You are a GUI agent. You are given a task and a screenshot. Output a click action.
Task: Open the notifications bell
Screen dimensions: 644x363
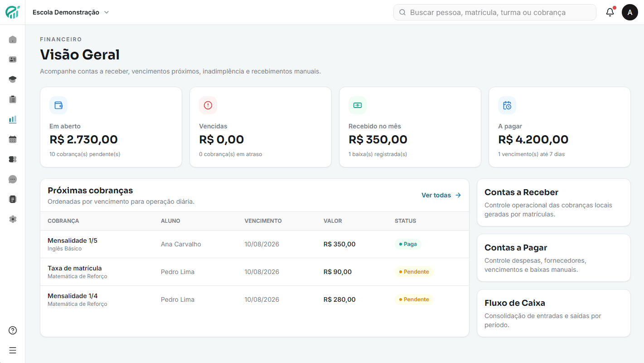[610, 12]
